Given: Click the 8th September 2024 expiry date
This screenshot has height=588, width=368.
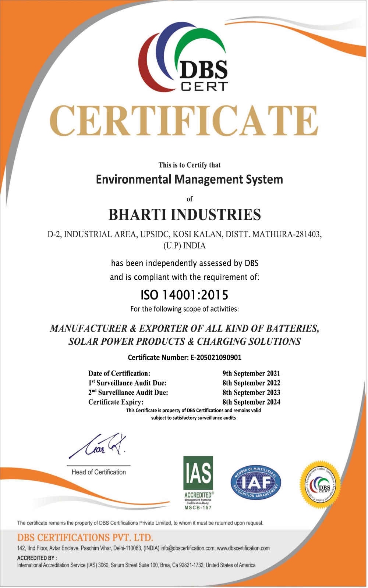Looking at the screenshot, I should click(251, 402).
